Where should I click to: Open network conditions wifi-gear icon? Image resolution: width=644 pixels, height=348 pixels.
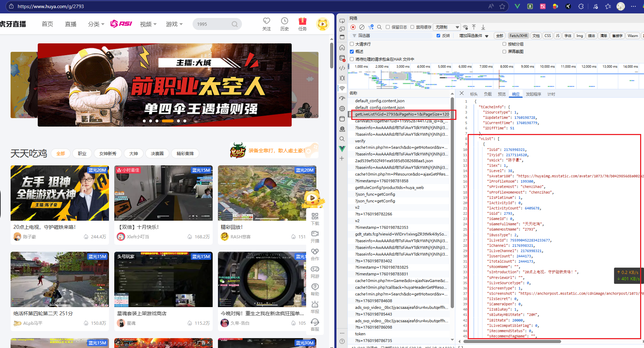click(x=466, y=27)
